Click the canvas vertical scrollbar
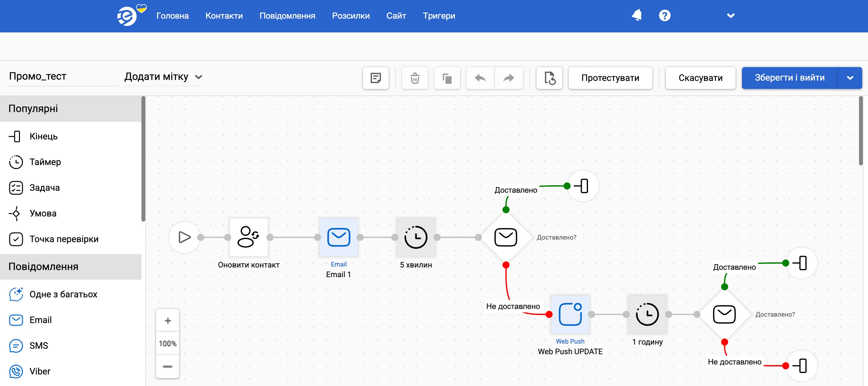Image resolution: width=868 pixels, height=386 pixels. [861, 131]
